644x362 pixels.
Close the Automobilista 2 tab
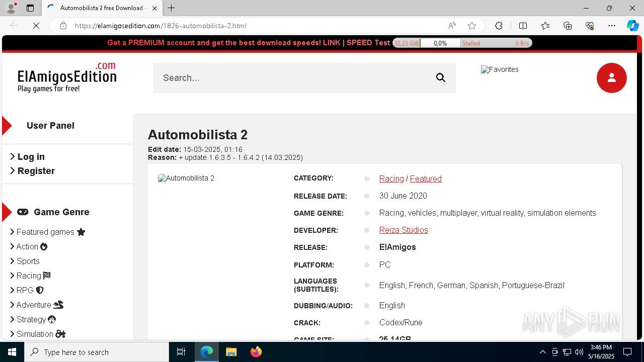[x=154, y=8]
